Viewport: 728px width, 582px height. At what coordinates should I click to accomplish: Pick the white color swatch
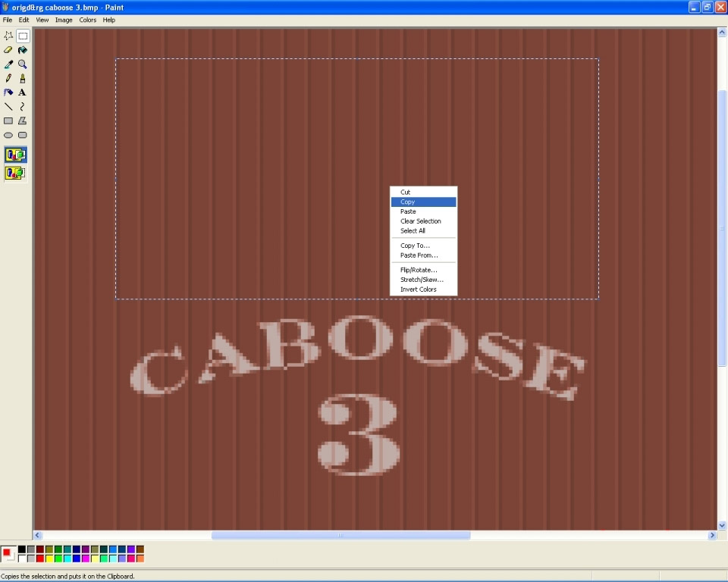[x=22, y=559]
